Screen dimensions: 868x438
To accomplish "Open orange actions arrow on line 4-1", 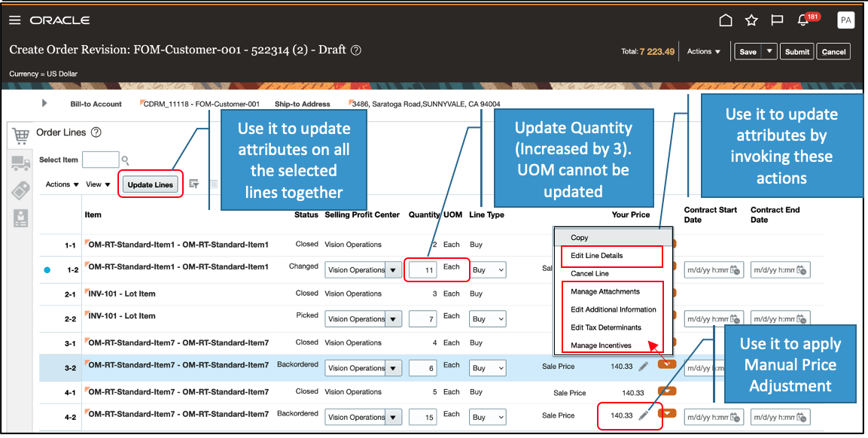I will coord(667,391).
